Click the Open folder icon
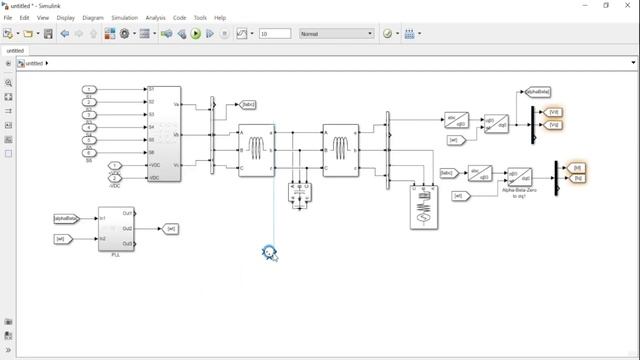The height and width of the screenshot is (360, 640). (28, 34)
